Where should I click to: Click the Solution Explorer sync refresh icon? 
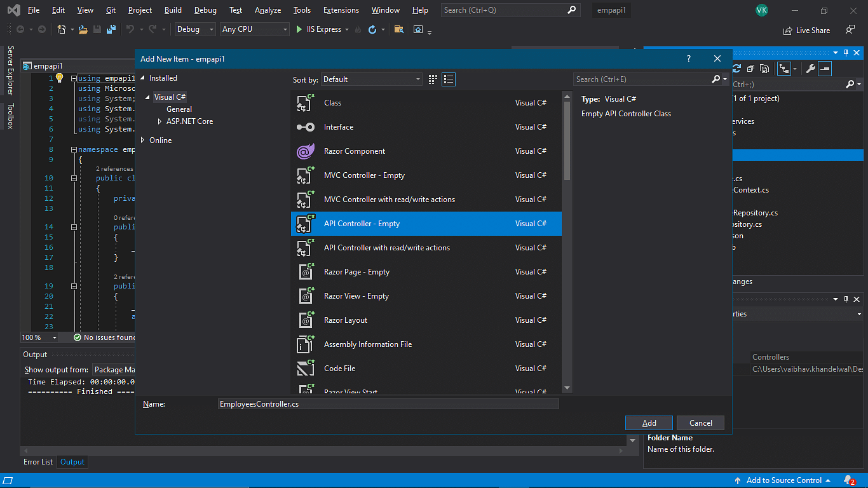tap(737, 68)
